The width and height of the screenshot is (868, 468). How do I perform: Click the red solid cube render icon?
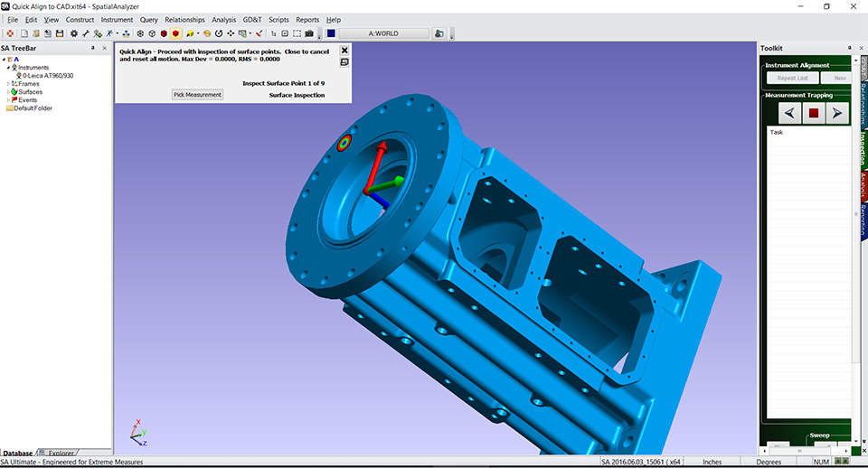tap(164, 33)
